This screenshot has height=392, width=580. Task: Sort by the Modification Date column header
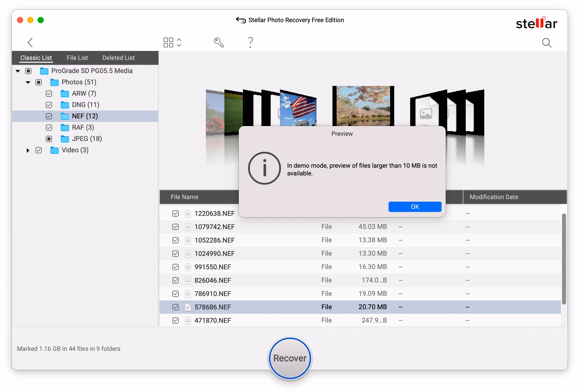(x=494, y=197)
